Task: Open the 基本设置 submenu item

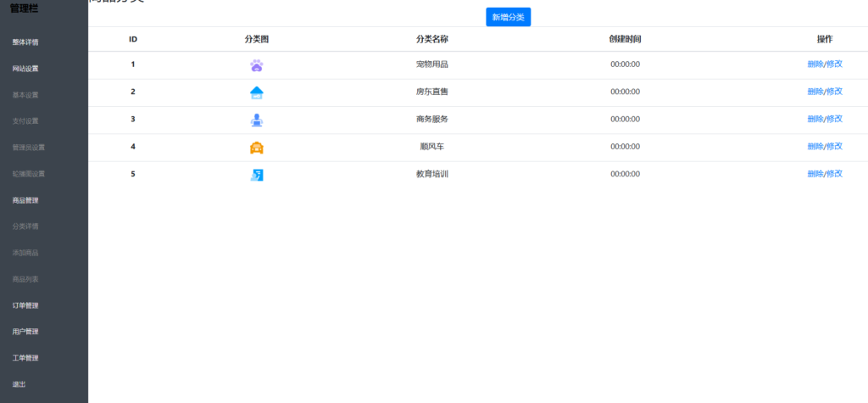Action: point(25,95)
